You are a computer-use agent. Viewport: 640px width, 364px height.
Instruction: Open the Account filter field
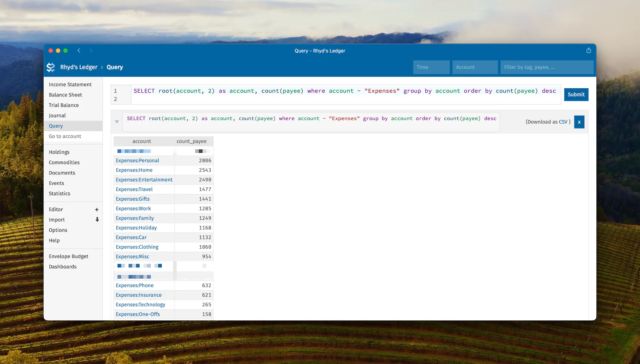click(475, 67)
